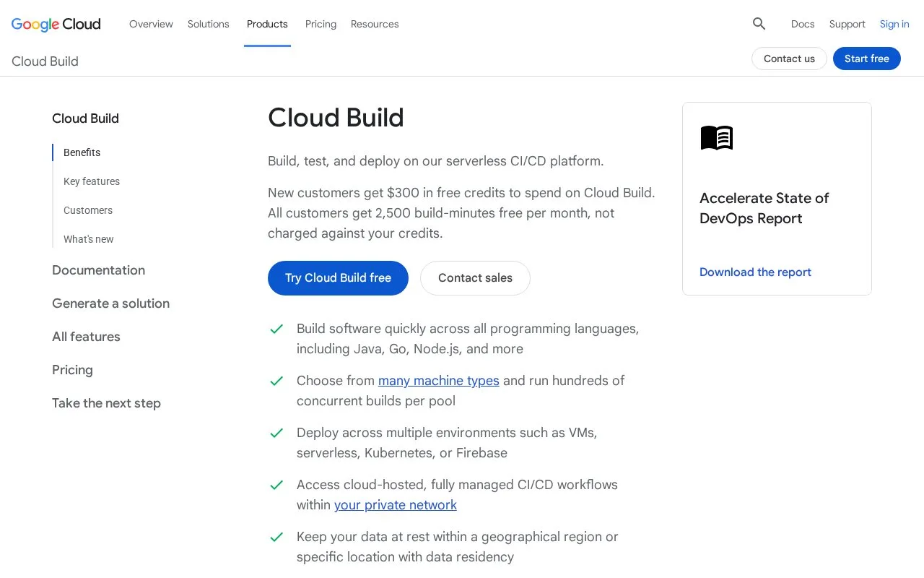
Task: Click the Google Cloud logo
Action: (56, 24)
